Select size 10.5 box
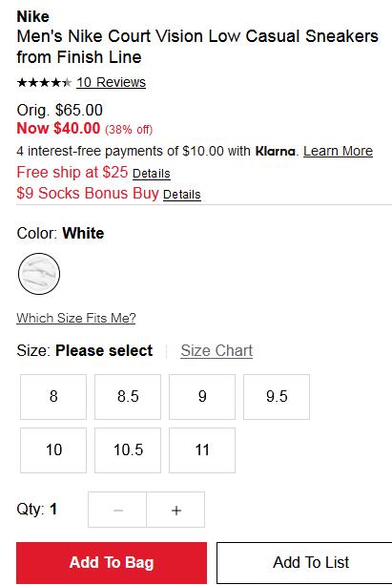The width and height of the screenshot is (392, 585). [128, 450]
